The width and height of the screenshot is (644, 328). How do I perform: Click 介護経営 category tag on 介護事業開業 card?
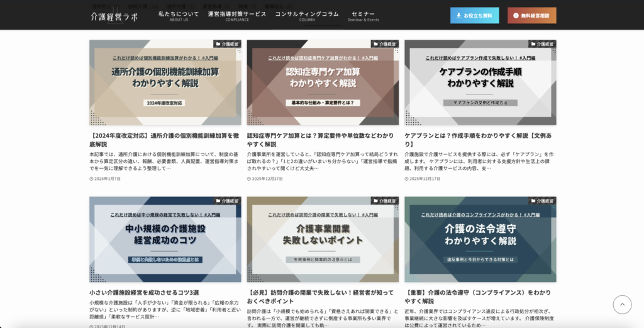pyautogui.click(x=384, y=201)
